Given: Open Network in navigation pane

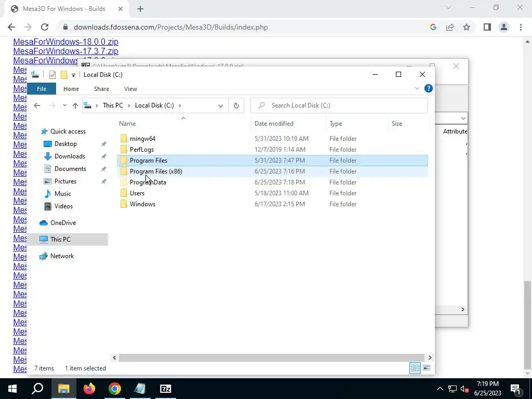Looking at the screenshot, I should click(x=62, y=256).
